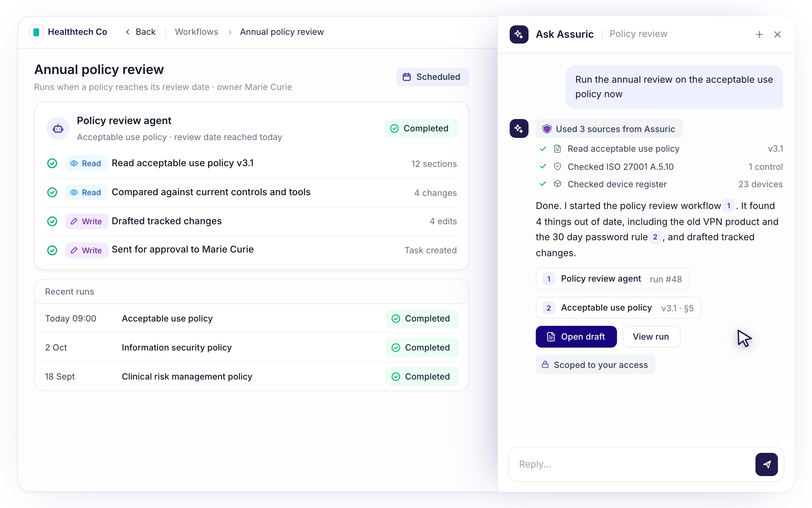Click Task created label on approval row

coord(431,250)
